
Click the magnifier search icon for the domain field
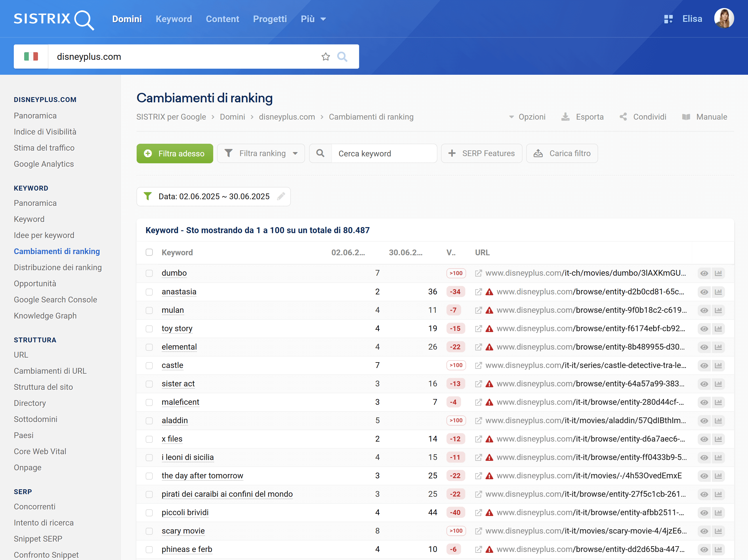pos(342,56)
